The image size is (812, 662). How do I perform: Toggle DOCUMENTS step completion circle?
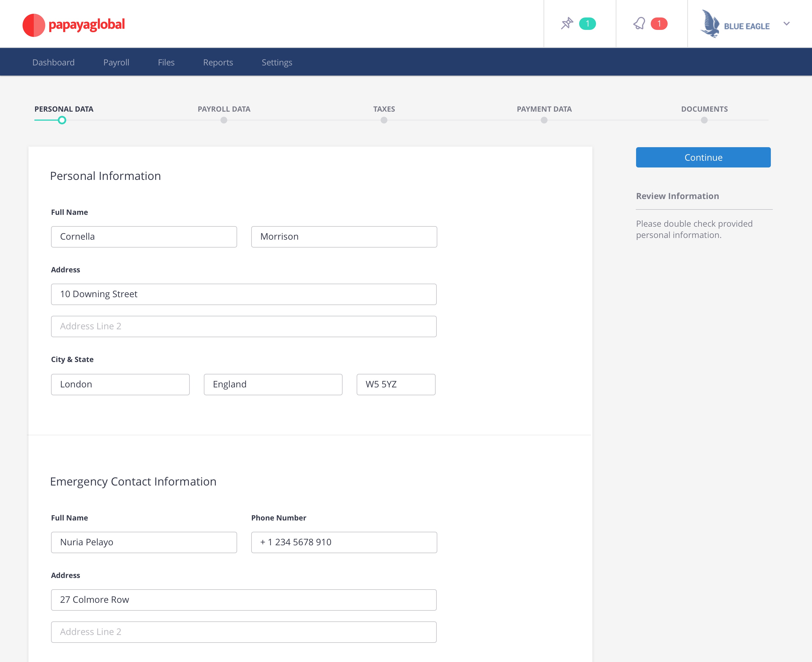[704, 120]
